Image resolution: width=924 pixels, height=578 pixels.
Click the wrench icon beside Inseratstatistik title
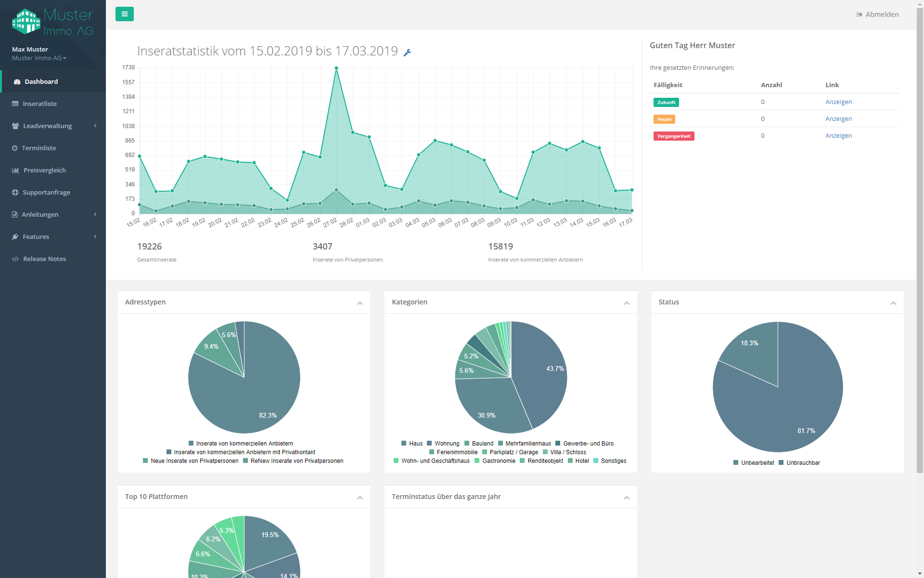pyautogui.click(x=407, y=53)
